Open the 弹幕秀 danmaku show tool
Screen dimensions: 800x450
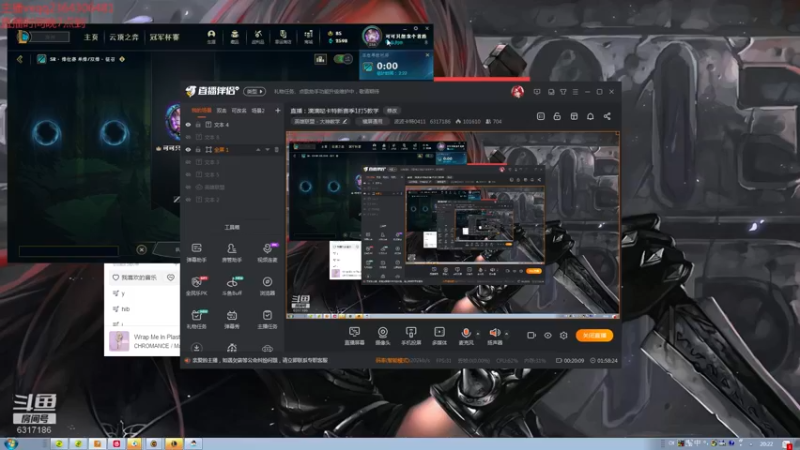(x=232, y=319)
